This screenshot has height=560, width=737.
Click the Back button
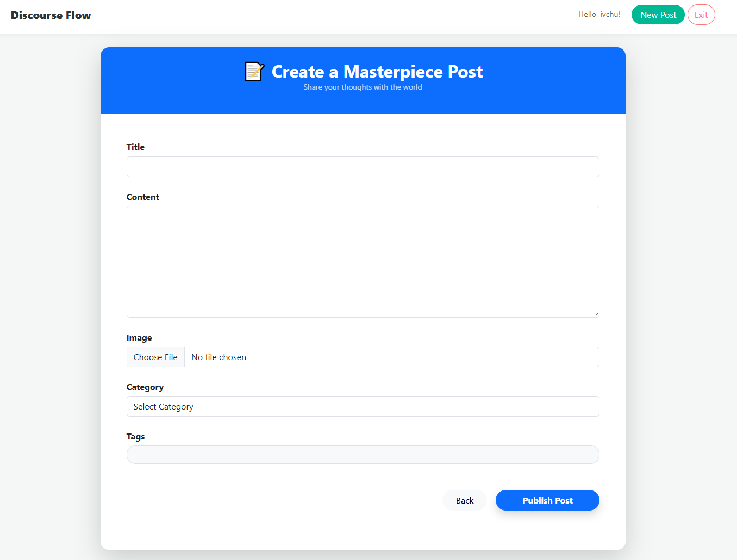click(x=464, y=500)
